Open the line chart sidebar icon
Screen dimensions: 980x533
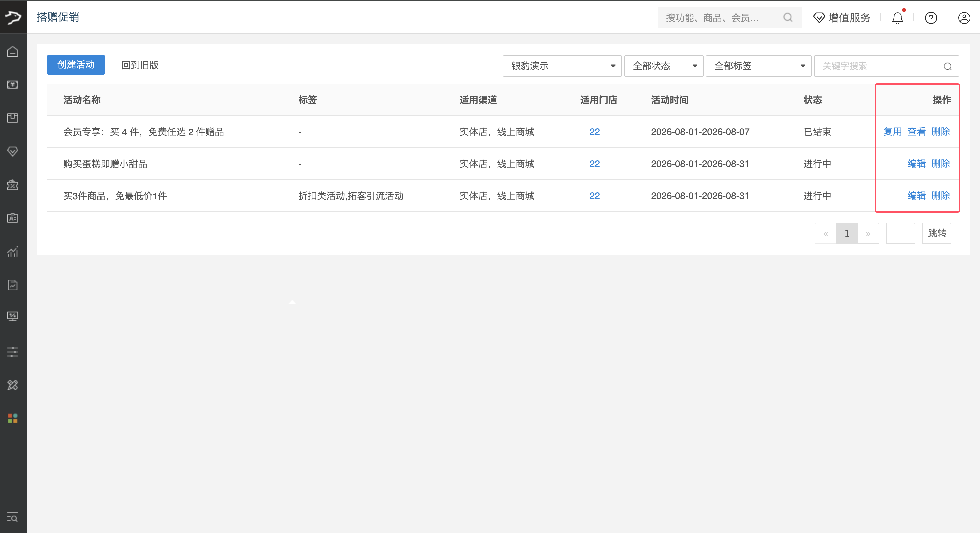tap(13, 251)
